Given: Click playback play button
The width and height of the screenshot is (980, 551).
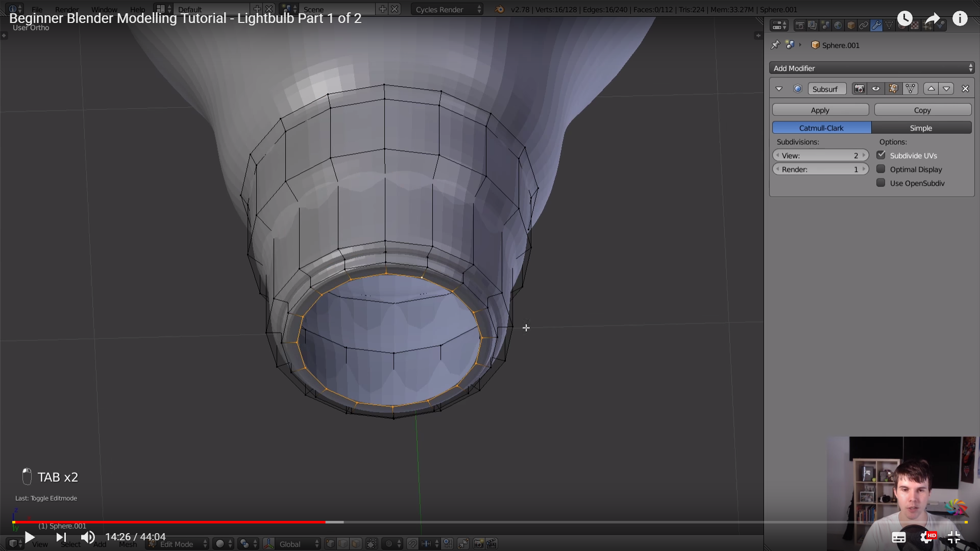Looking at the screenshot, I should click(x=29, y=537).
